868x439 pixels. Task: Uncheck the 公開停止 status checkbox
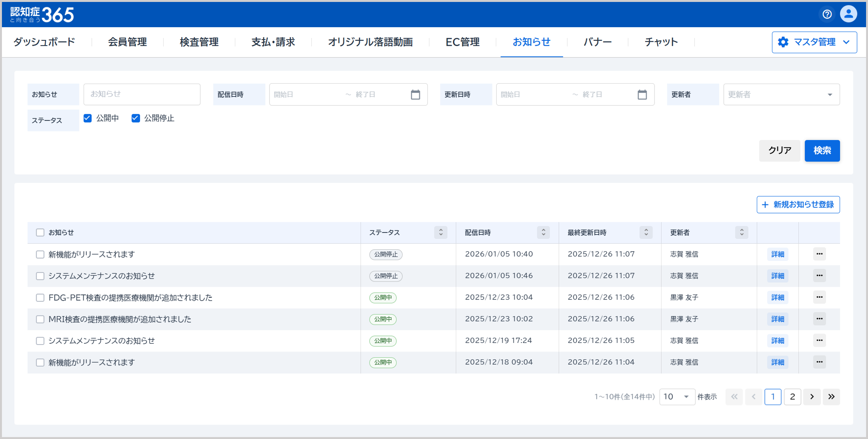(x=135, y=118)
